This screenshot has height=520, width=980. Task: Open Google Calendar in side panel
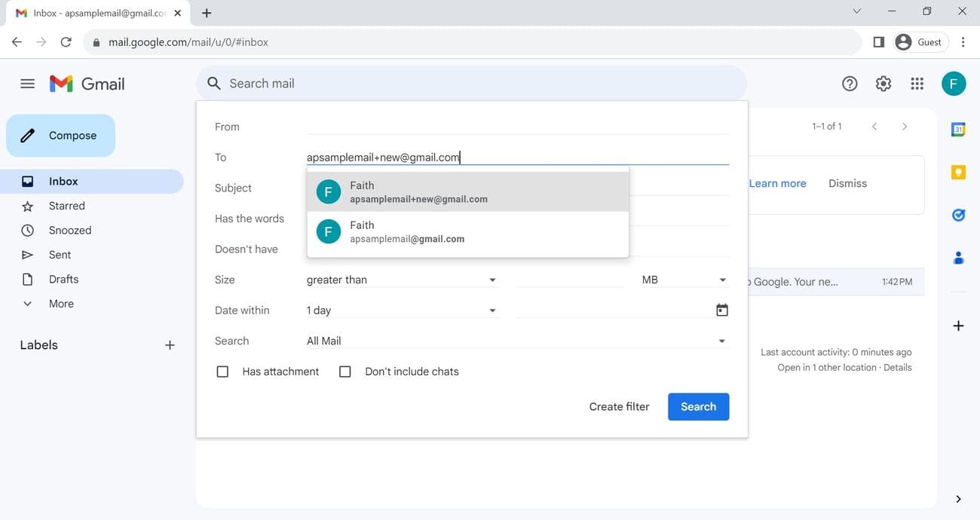[958, 129]
